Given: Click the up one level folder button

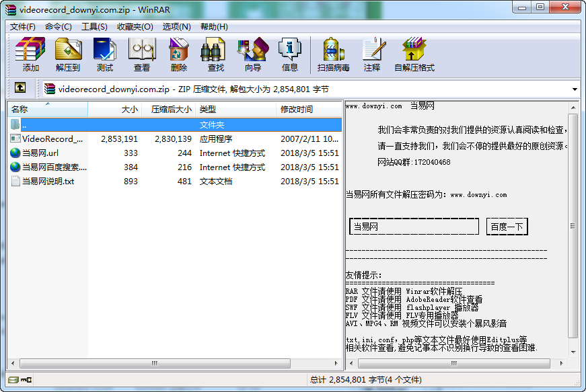Looking at the screenshot, I should tap(20, 88).
